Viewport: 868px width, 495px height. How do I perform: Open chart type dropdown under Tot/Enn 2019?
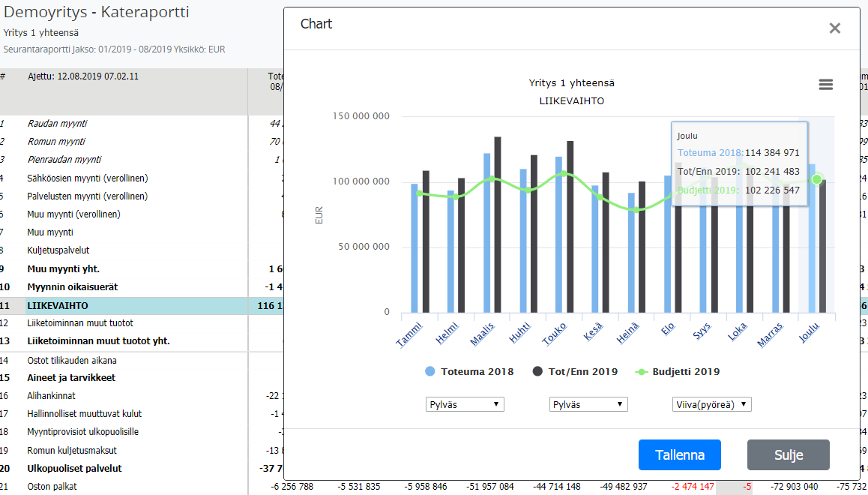(588, 404)
